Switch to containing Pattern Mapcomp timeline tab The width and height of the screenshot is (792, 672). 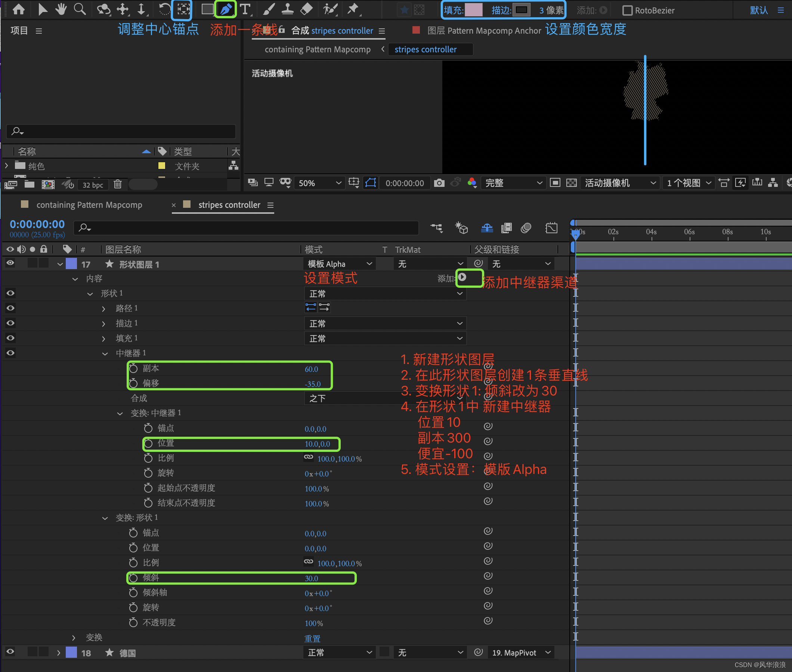coord(89,205)
